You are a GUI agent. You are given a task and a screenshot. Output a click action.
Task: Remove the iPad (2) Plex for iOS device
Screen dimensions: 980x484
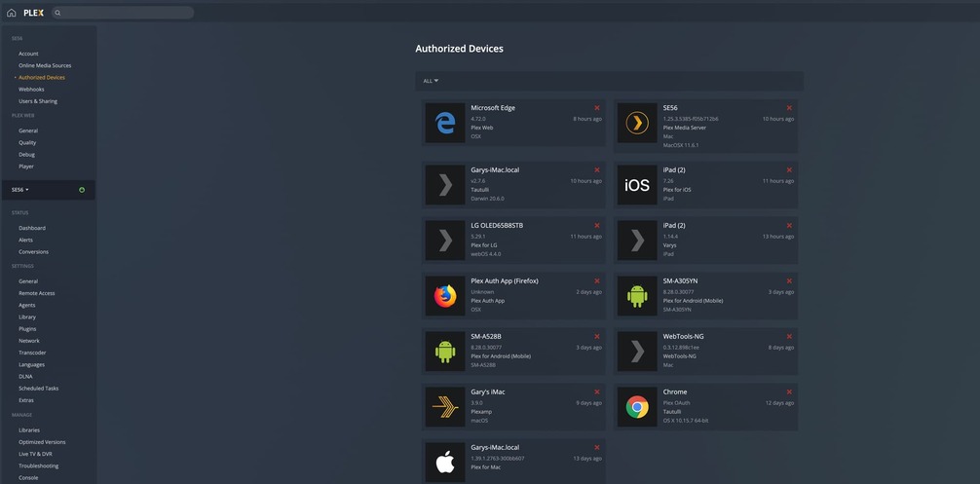(789, 169)
